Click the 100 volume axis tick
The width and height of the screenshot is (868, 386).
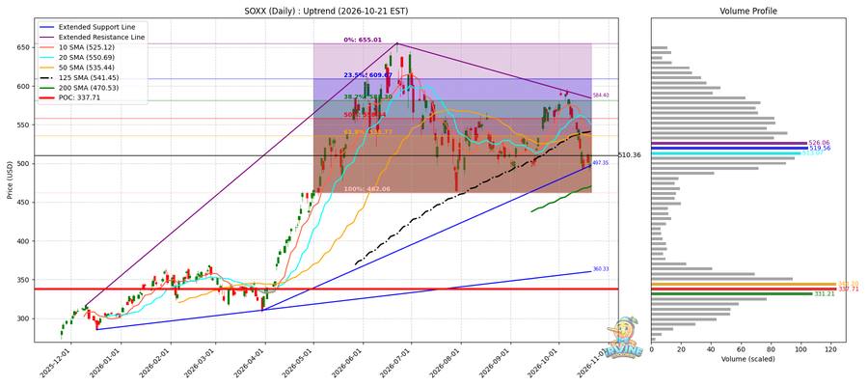tap(801, 350)
